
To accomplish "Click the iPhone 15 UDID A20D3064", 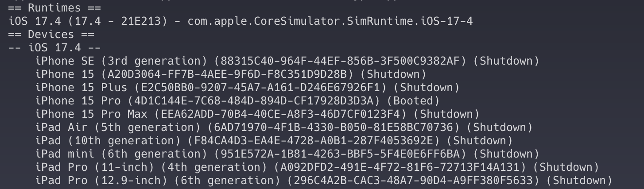I will (x=227, y=74).
